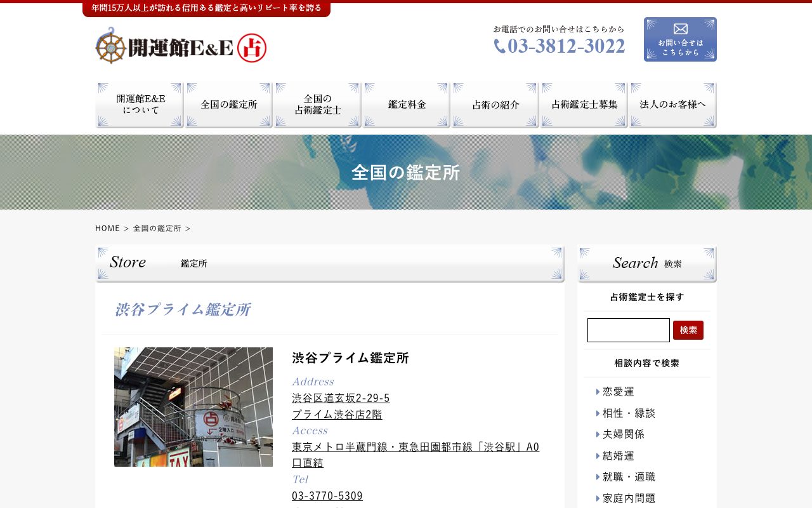Select 結婚運 category
This screenshot has width=812, height=508.
coord(619,456)
